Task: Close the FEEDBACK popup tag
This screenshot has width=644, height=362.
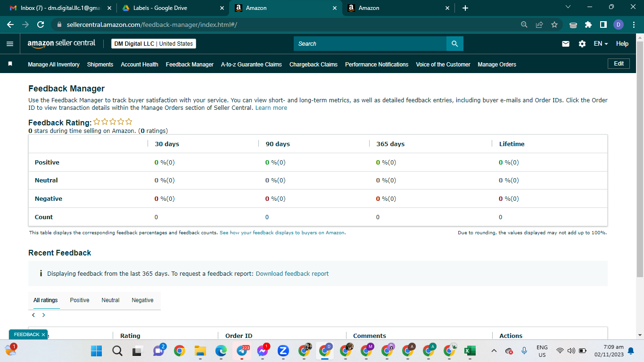Action: [x=43, y=335]
